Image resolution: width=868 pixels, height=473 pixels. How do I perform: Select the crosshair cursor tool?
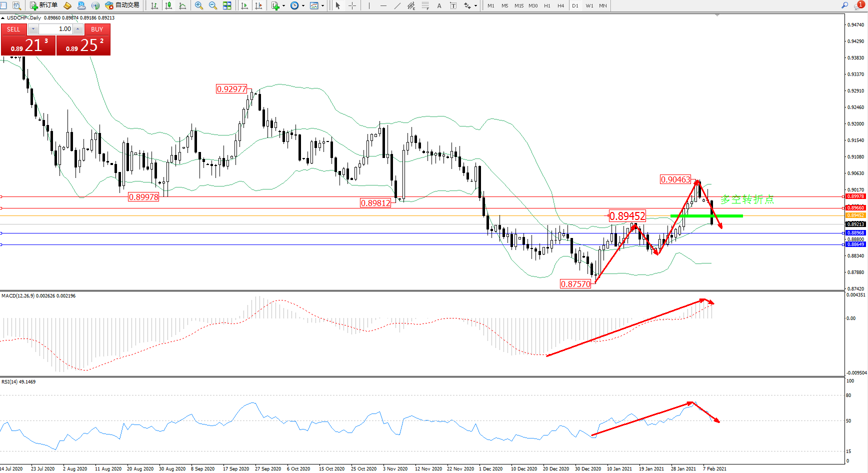click(352, 5)
